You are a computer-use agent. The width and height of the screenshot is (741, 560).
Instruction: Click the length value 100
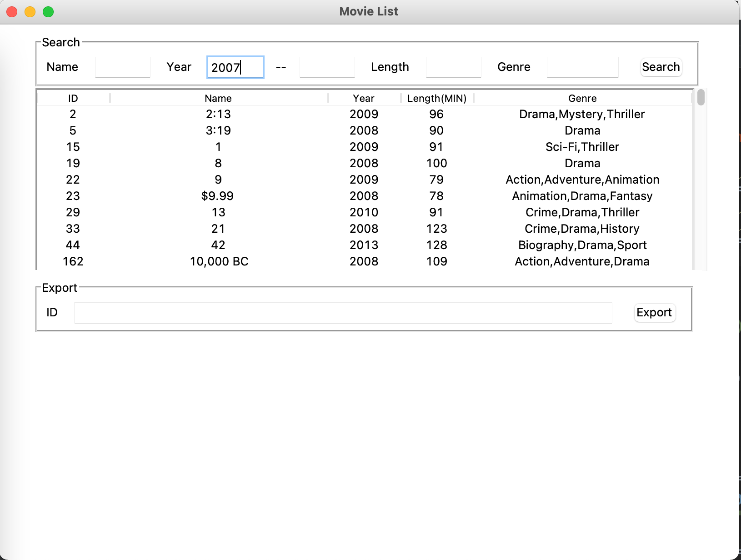point(437,163)
